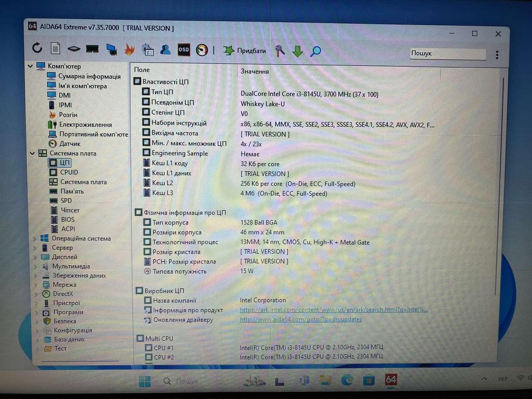This screenshot has width=532, height=399.
Task: Expand the Збереження даних node
Action: 36,276
